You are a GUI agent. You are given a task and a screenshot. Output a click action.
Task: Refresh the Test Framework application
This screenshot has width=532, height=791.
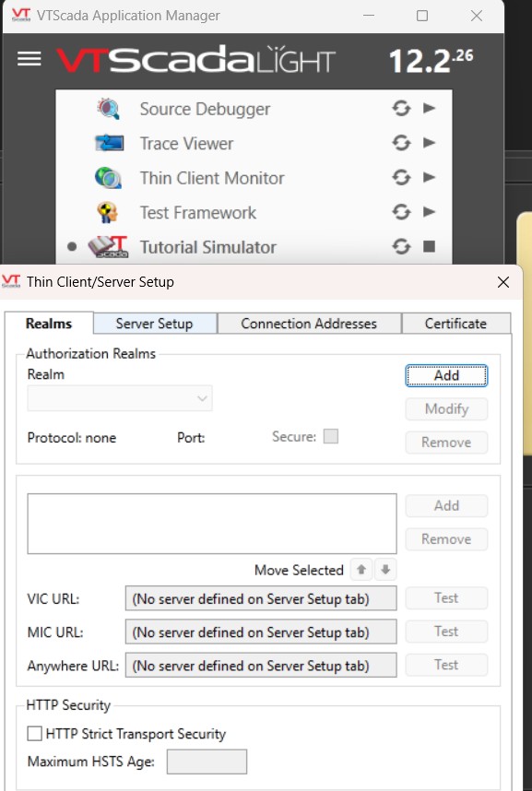click(x=401, y=212)
